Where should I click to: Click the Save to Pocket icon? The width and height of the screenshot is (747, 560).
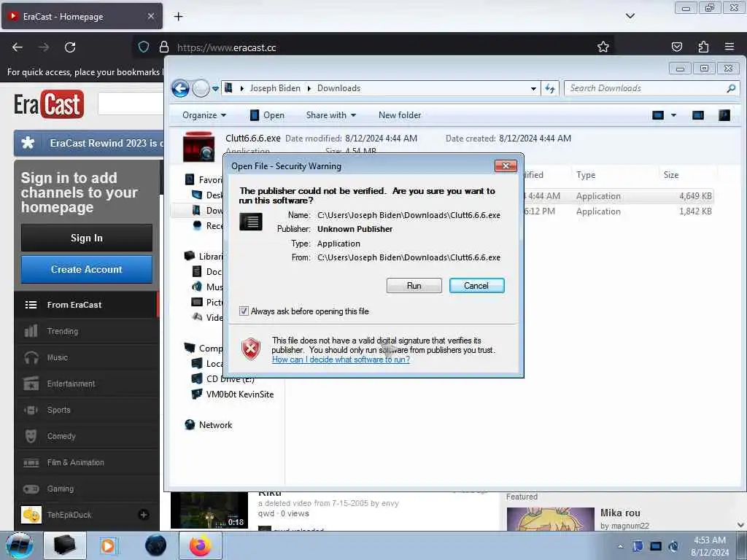pyautogui.click(x=676, y=47)
